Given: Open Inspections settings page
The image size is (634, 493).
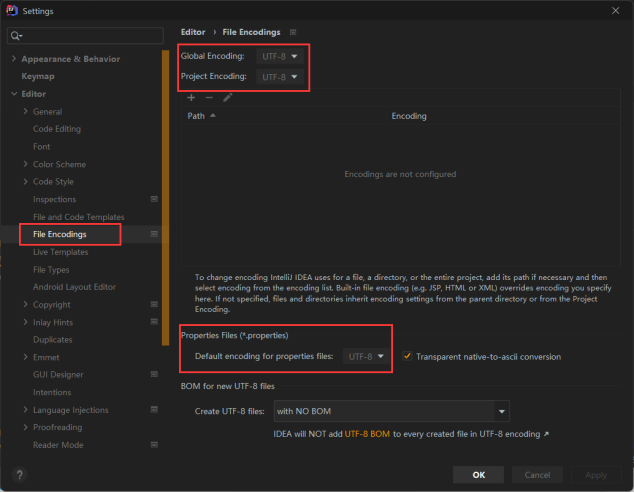Looking at the screenshot, I should coord(55,199).
